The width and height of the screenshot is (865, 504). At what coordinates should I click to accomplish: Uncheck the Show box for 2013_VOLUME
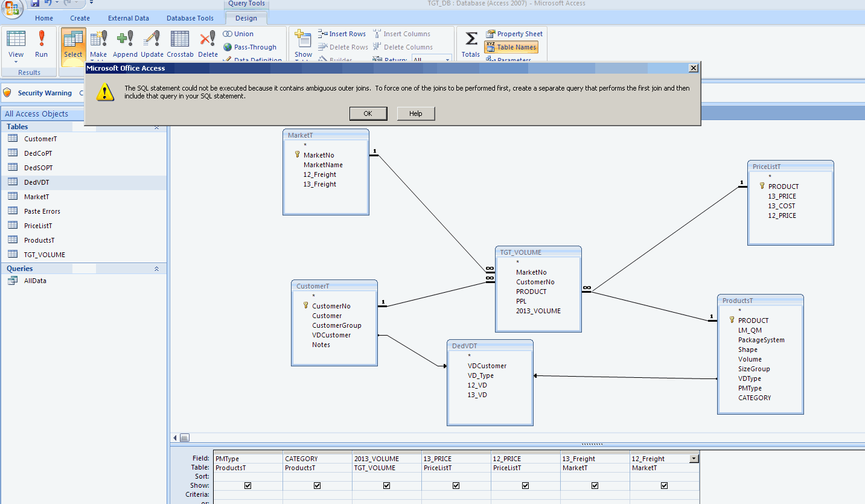(386, 485)
